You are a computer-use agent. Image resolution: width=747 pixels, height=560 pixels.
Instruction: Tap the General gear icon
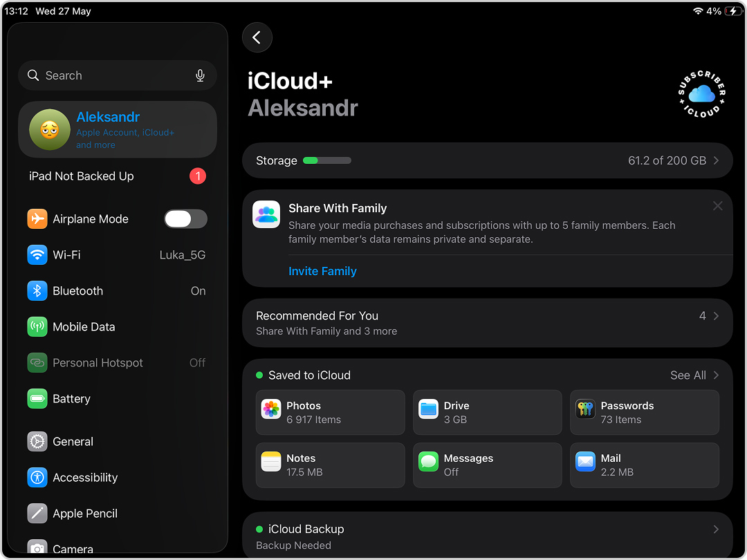click(37, 441)
